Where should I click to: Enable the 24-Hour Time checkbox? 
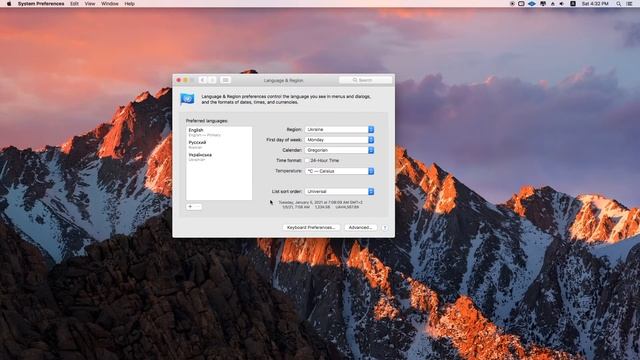(x=307, y=160)
